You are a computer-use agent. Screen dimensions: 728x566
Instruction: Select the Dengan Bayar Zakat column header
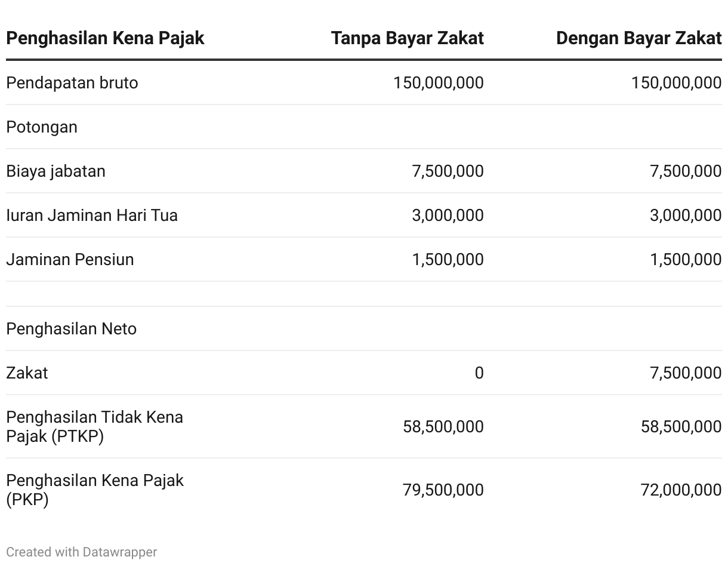pos(638,38)
